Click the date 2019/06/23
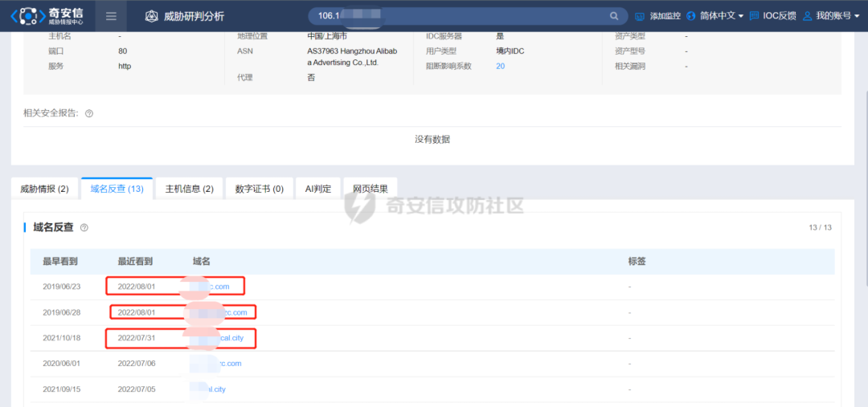Screen dimensions: 868x407 (61, 287)
